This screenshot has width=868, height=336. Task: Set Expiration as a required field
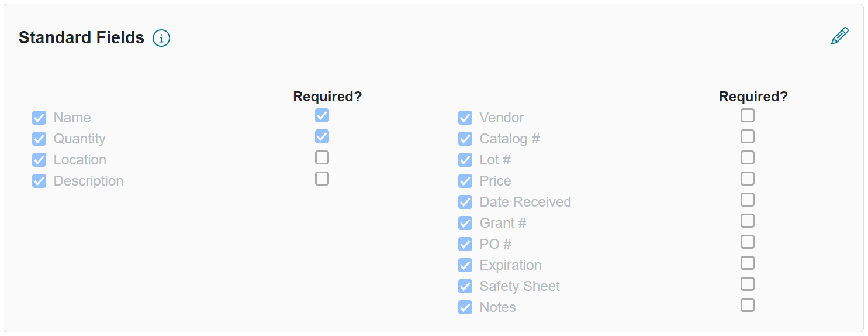(748, 263)
